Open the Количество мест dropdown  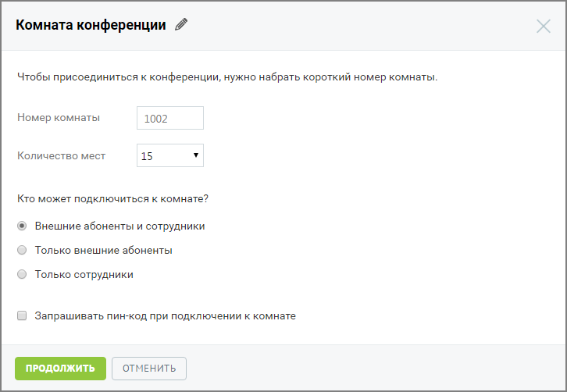point(170,155)
